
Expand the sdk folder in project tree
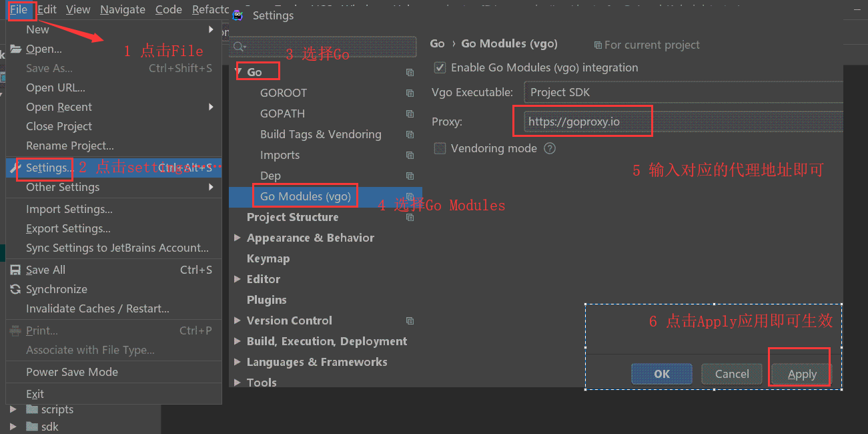(13, 427)
